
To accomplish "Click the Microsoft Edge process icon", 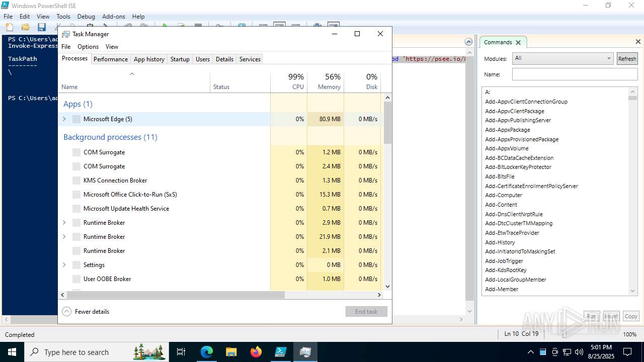I will (x=76, y=119).
